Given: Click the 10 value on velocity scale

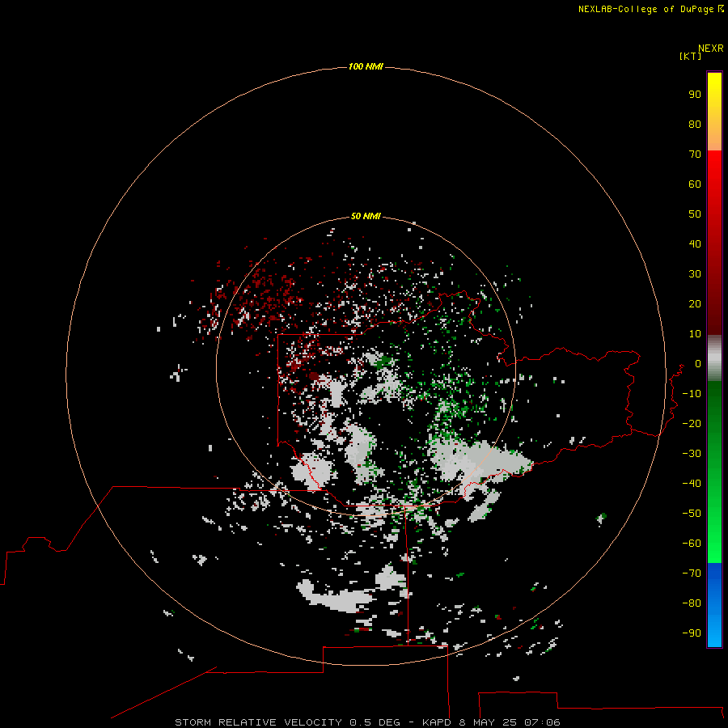Looking at the screenshot, I should pyautogui.click(x=695, y=334).
